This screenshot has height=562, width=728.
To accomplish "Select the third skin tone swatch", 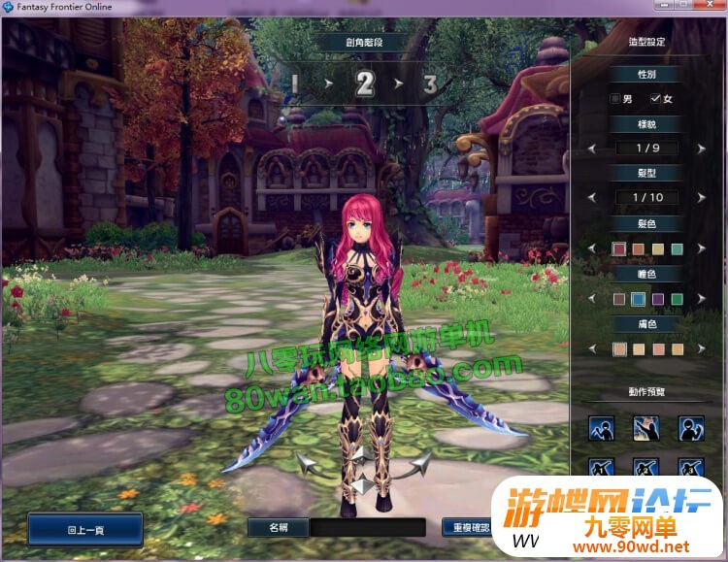I will tap(658, 348).
